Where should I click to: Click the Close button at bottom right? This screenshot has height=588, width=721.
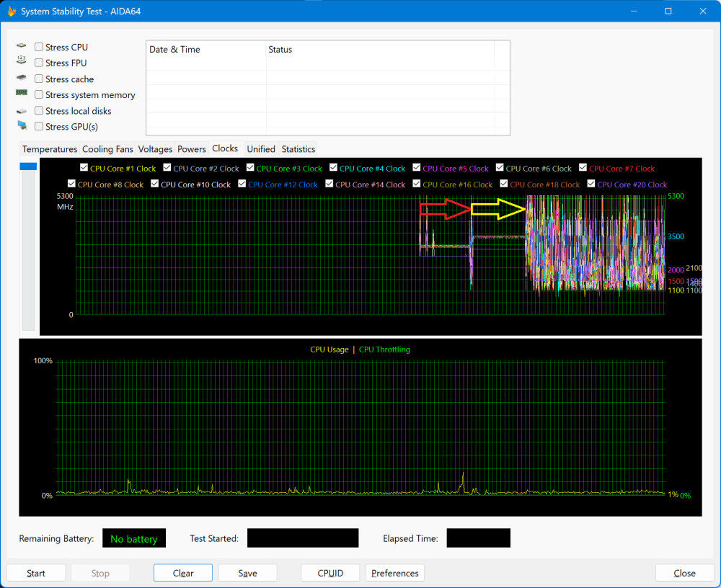(x=685, y=573)
